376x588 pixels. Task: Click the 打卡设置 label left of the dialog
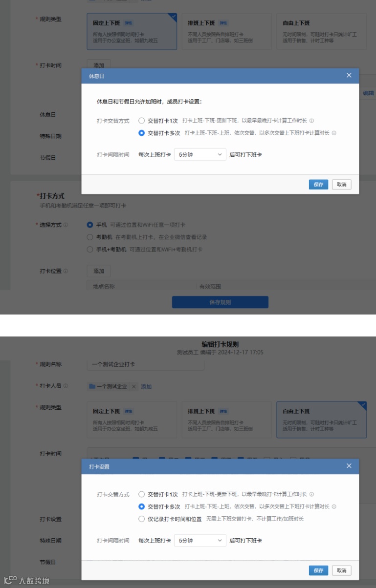click(x=51, y=519)
